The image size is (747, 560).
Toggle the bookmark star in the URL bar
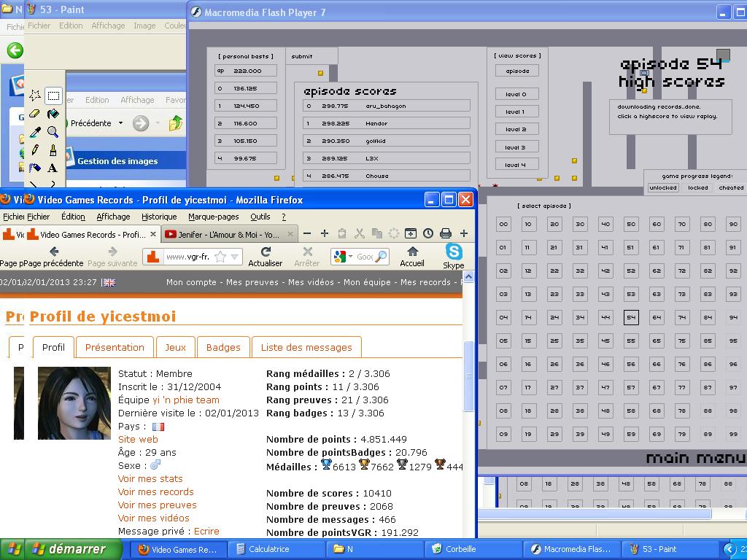(220, 257)
